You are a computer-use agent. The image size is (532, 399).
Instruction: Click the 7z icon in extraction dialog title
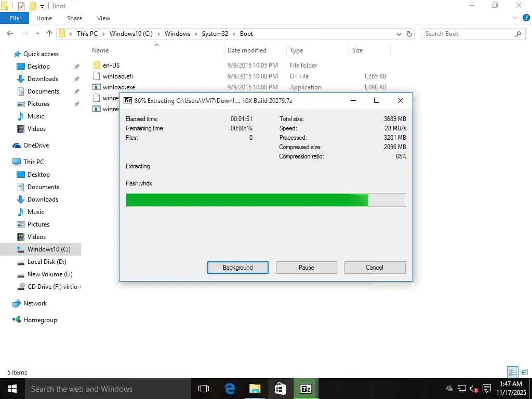(x=128, y=100)
